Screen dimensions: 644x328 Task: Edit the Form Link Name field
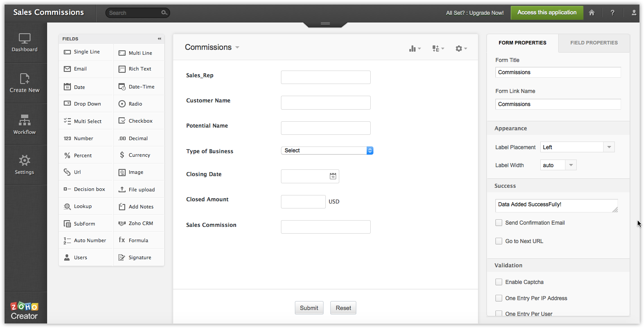pyautogui.click(x=558, y=104)
